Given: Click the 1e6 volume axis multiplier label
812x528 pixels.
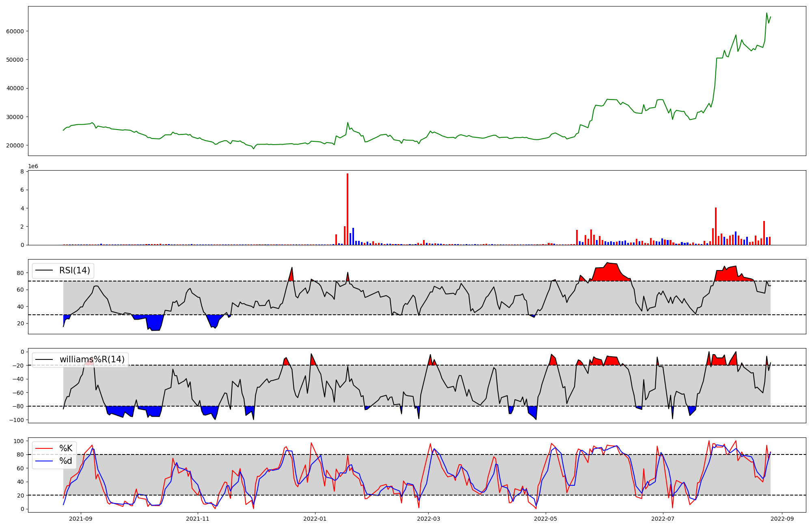Looking at the screenshot, I should 33,166.
